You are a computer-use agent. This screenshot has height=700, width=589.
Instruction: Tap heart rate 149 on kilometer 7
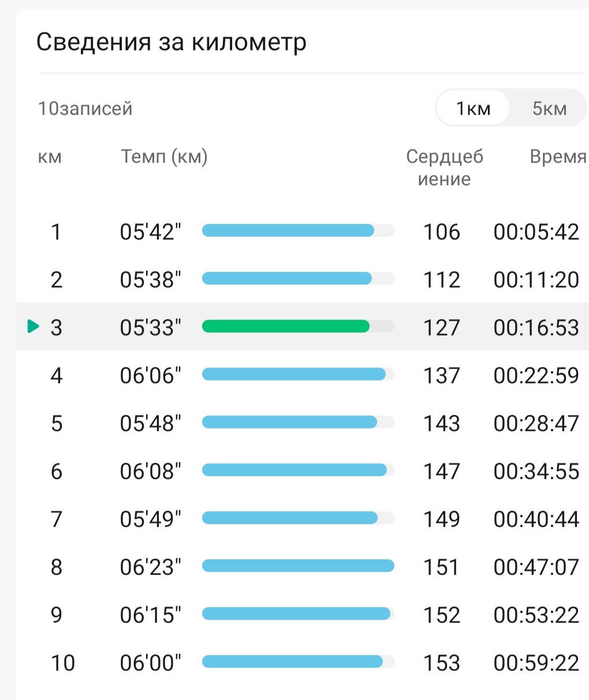coord(442,519)
